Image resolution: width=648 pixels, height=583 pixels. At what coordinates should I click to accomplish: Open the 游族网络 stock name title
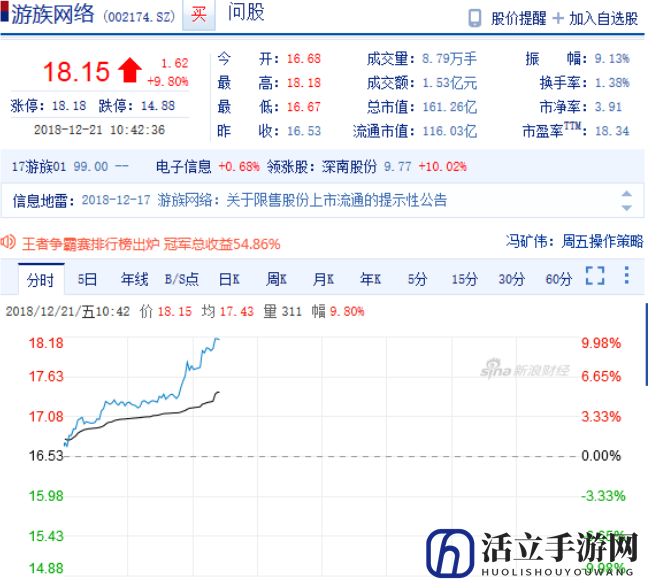pyautogui.click(x=53, y=14)
